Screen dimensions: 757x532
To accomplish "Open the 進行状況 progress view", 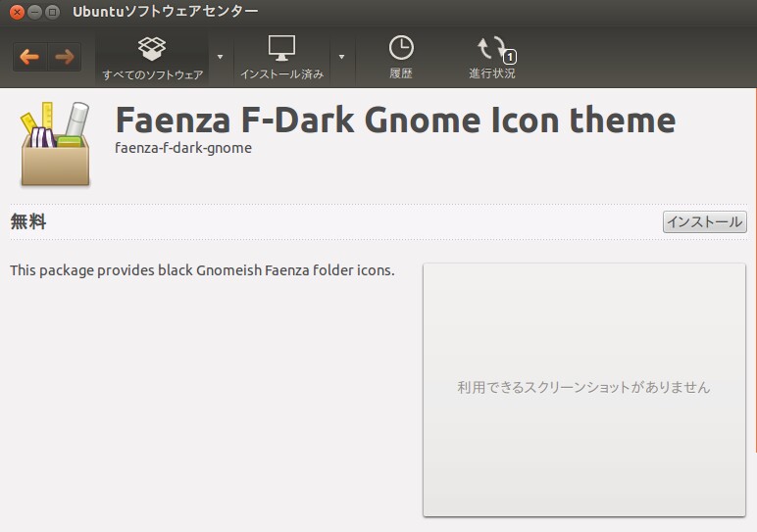I will (492, 58).
